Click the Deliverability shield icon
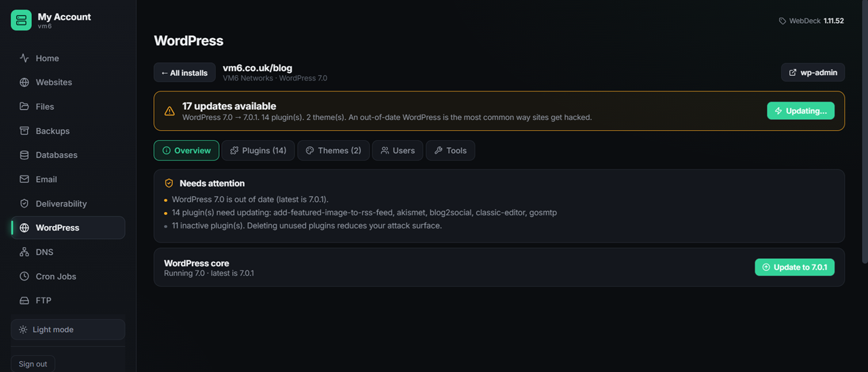Screen dimensions: 868x372 [x=24, y=203]
